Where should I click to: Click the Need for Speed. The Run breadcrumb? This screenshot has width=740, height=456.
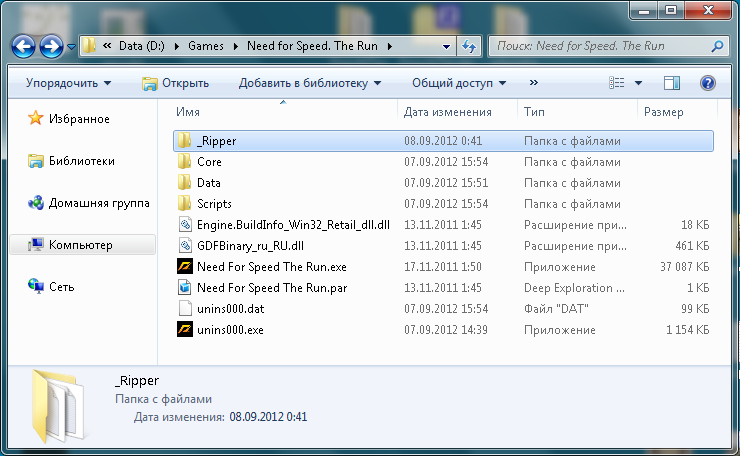tap(312, 46)
